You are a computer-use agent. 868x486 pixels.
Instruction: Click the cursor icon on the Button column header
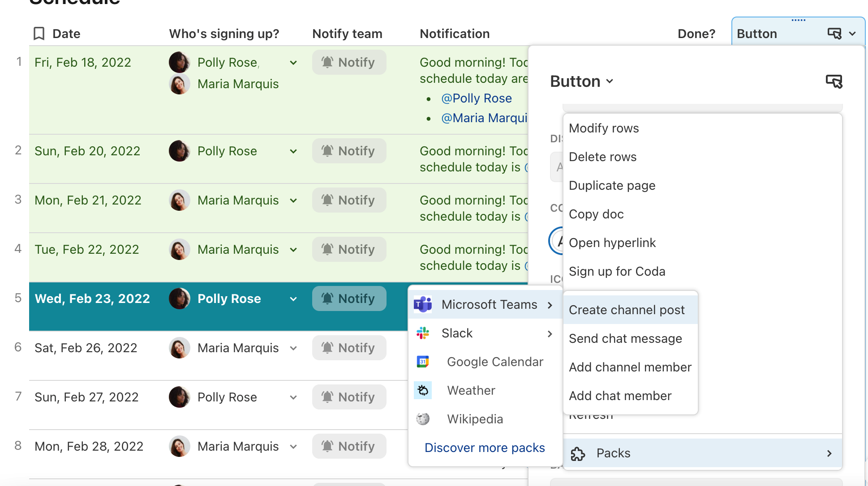[x=834, y=33]
